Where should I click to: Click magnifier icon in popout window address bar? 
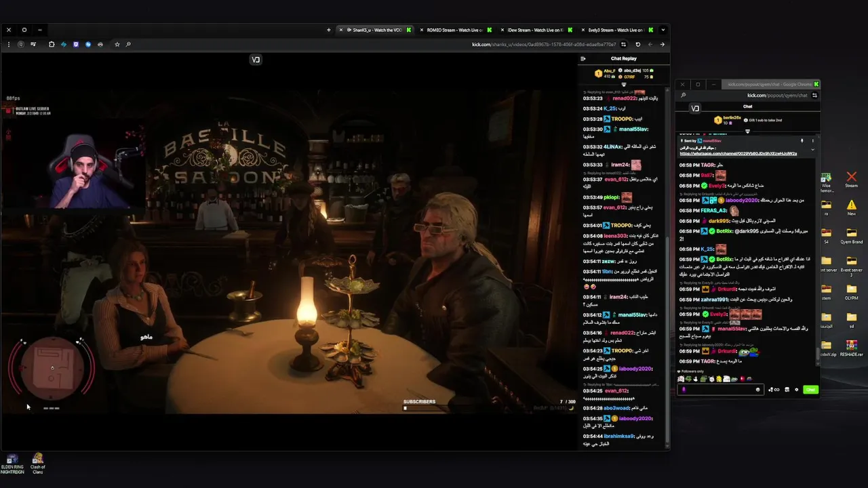coord(683,96)
